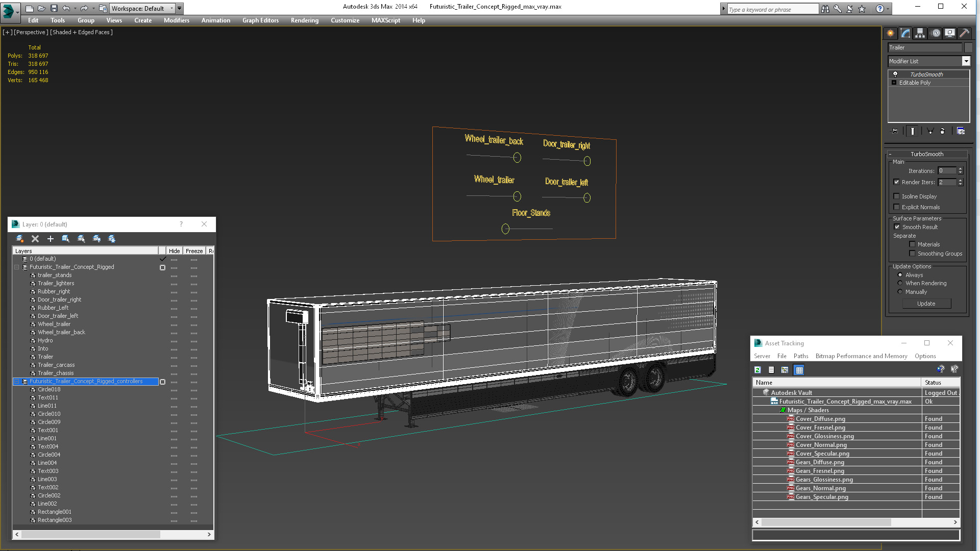Click the Perspective viewport label
980x551 pixels.
[x=31, y=32]
